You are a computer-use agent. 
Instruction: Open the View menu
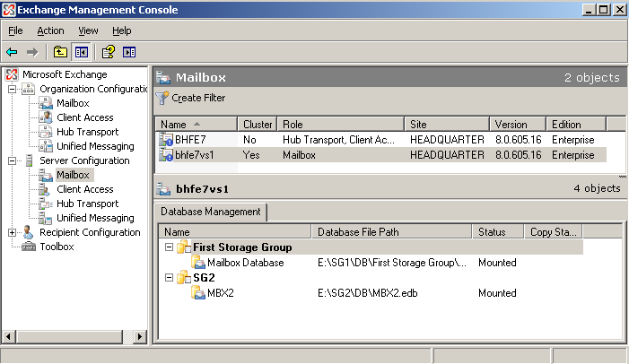88,30
